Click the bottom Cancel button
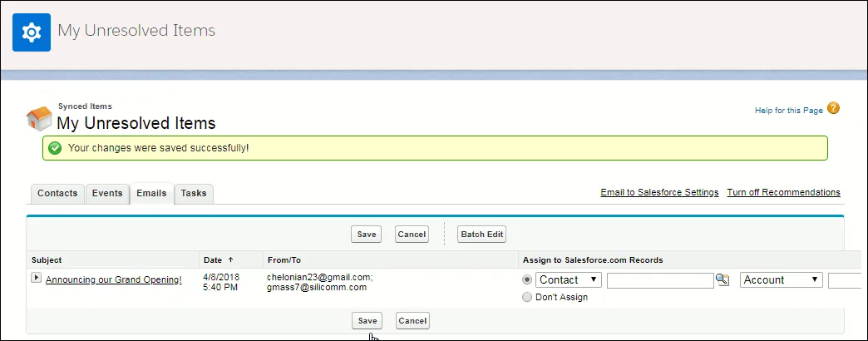 click(x=412, y=320)
